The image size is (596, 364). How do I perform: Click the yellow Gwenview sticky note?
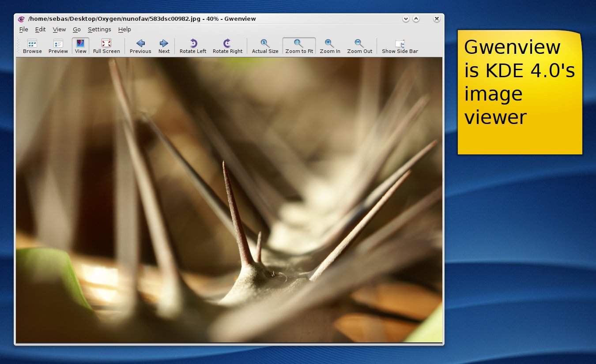click(520, 92)
